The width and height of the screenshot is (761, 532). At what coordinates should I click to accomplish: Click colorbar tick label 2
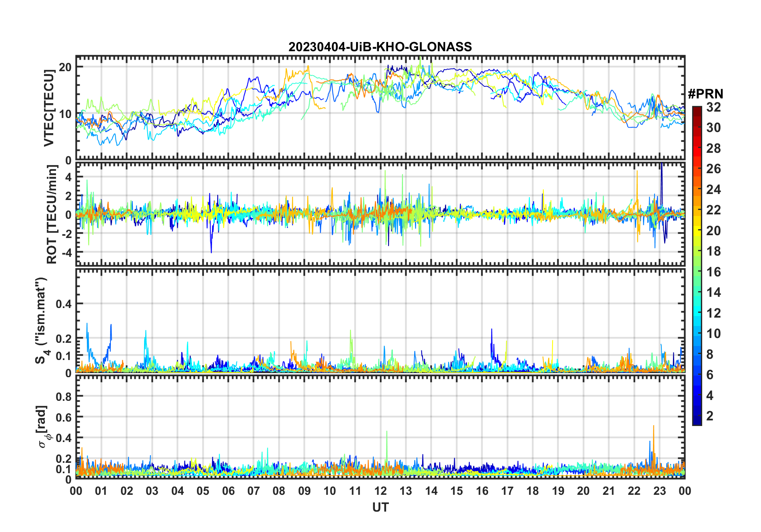pyautogui.click(x=710, y=416)
